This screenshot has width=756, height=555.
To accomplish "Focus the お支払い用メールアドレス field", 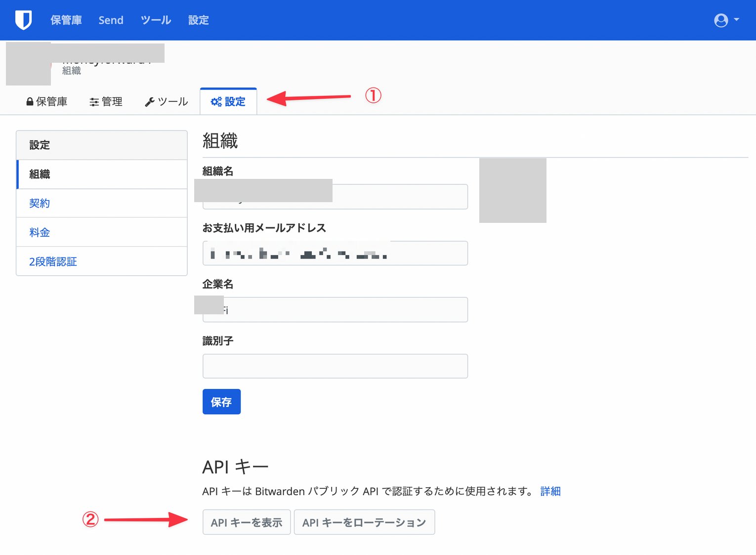I will coord(335,253).
